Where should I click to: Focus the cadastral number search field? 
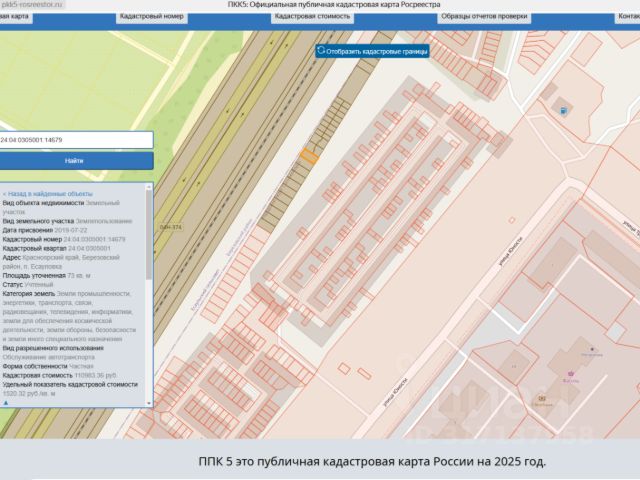point(76,140)
